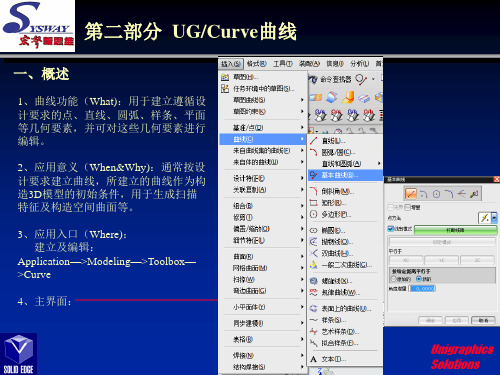Expand the 草图曲线(S) submenu
Screen dimensions: 500x375
point(262,100)
